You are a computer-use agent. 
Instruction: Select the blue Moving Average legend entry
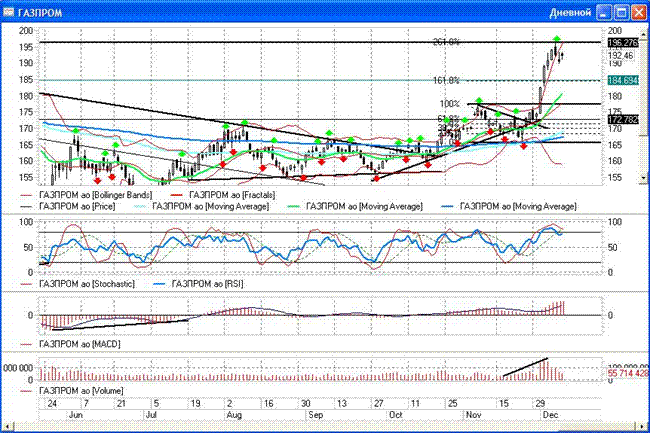509,206
